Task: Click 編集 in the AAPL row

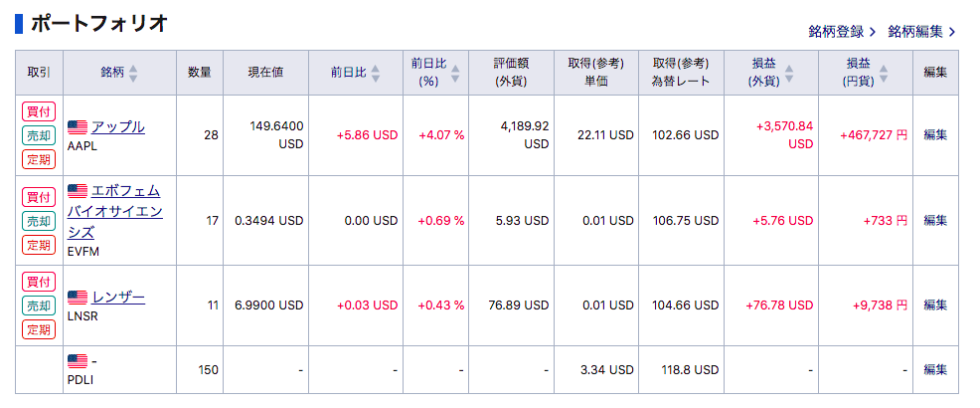Action: 935,135
